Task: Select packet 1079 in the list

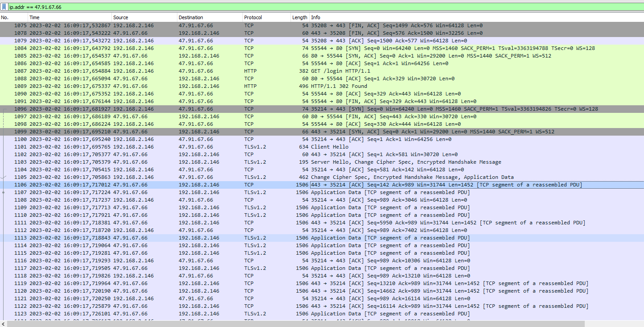Action: (322, 41)
